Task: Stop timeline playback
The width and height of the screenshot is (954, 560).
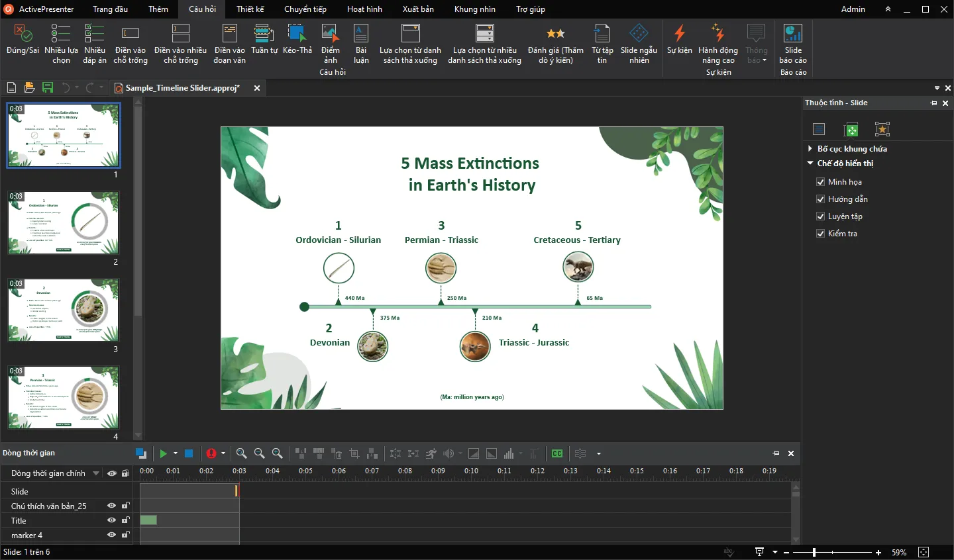Action: (x=189, y=453)
